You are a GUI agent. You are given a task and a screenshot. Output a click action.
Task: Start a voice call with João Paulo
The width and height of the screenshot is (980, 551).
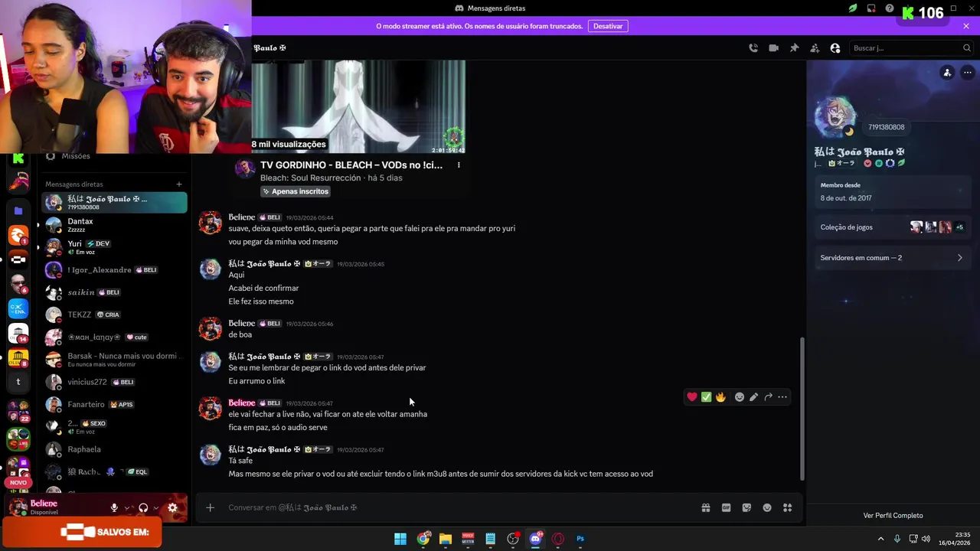(x=753, y=48)
